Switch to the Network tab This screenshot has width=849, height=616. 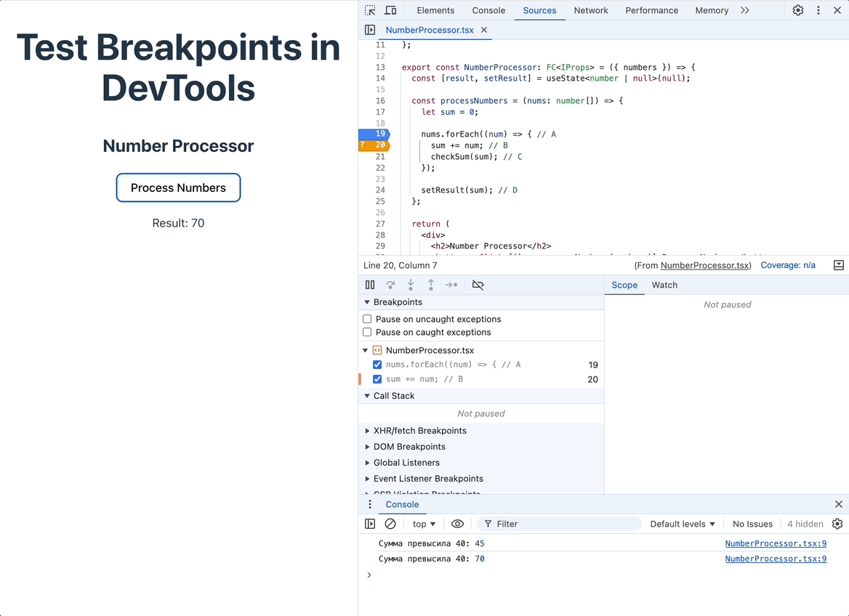[591, 10]
